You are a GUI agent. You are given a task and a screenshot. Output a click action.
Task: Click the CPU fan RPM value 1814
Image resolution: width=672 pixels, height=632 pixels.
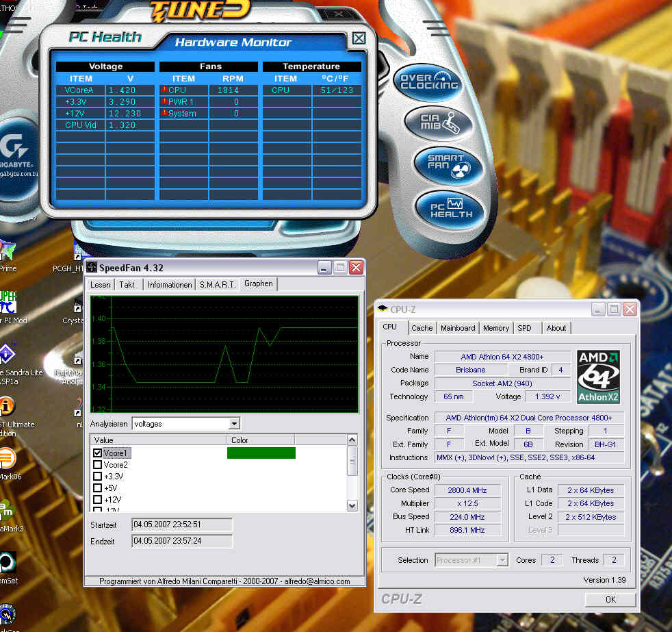click(x=228, y=90)
